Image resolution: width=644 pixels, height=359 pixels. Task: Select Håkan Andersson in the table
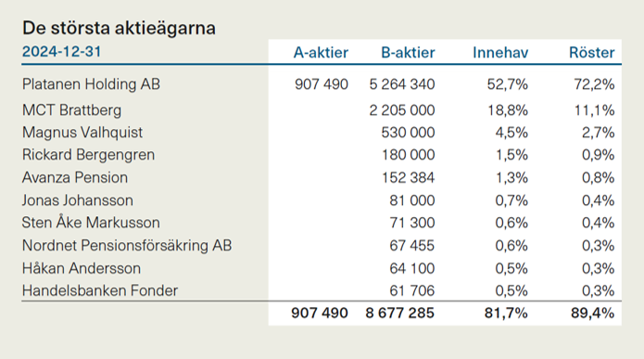[x=82, y=268]
